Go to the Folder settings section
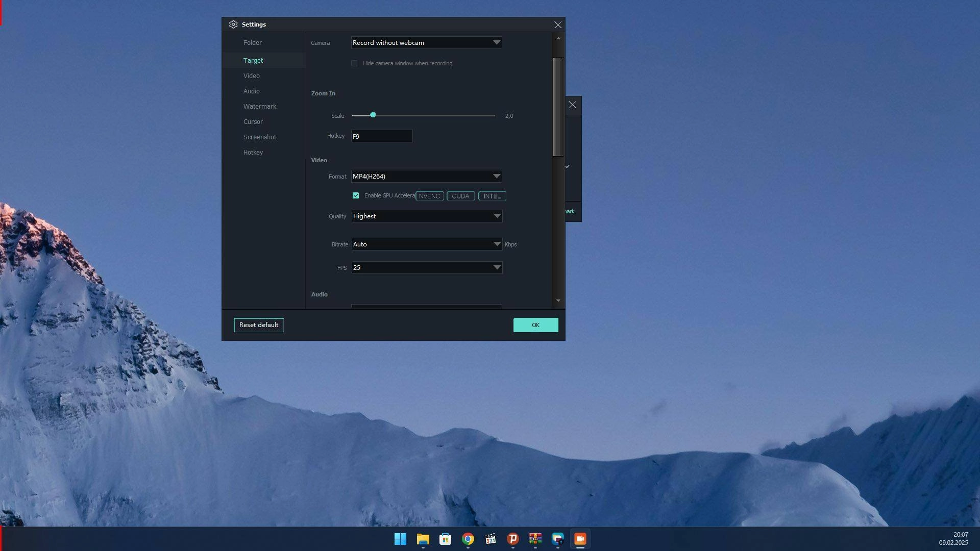The height and width of the screenshot is (551, 980). click(253, 43)
